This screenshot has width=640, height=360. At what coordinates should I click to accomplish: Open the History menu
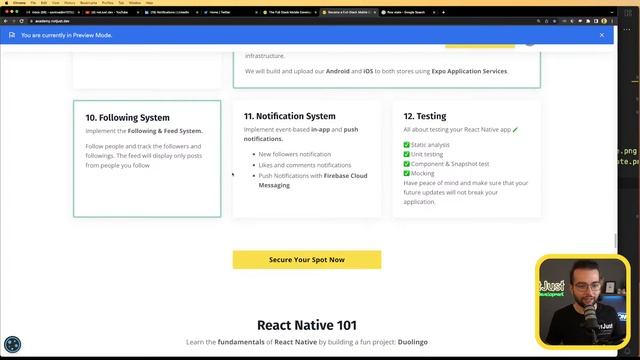click(x=70, y=2)
